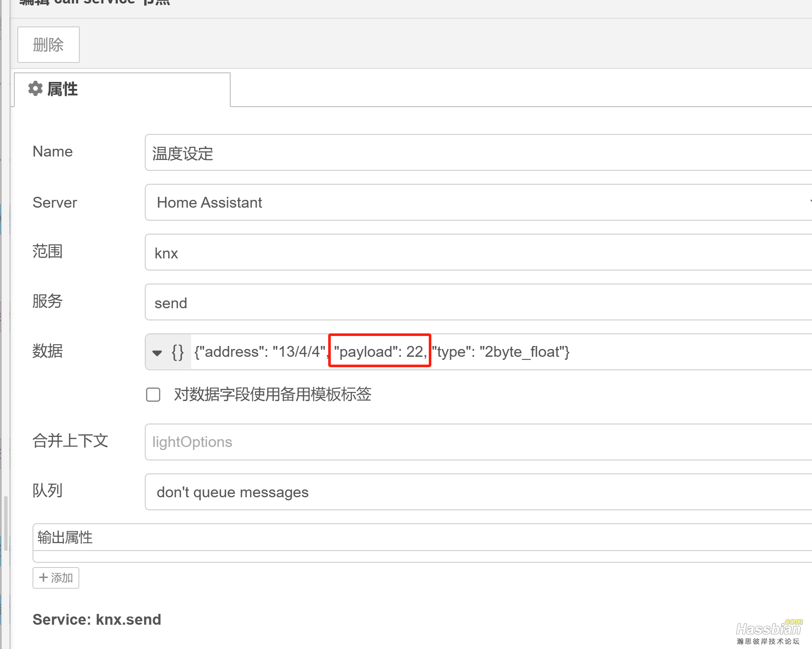Click the Service: knx.send heading text
812x649 pixels.
point(97,620)
